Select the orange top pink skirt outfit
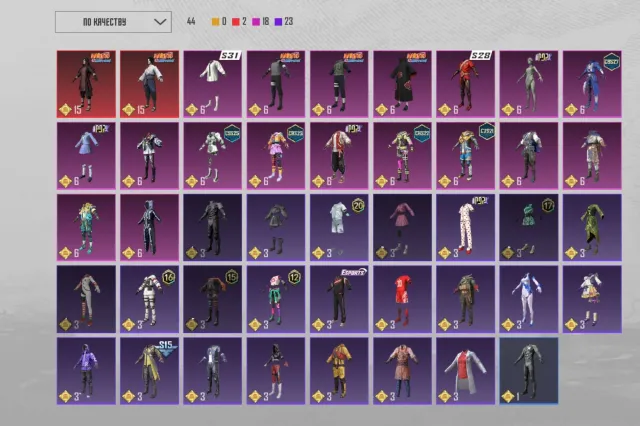Image resolution: width=640 pixels, height=426 pixels. click(276, 156)
